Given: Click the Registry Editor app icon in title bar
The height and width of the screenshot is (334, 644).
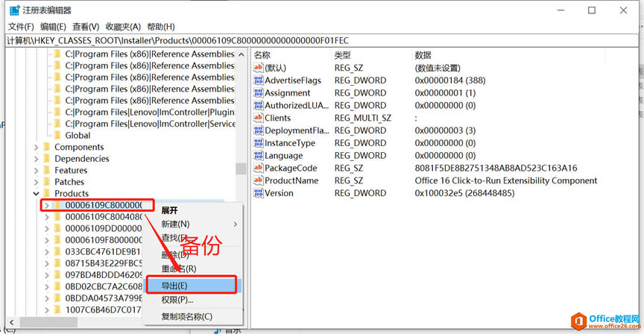Looking at the screenshot, I should (x=13, y=10).
